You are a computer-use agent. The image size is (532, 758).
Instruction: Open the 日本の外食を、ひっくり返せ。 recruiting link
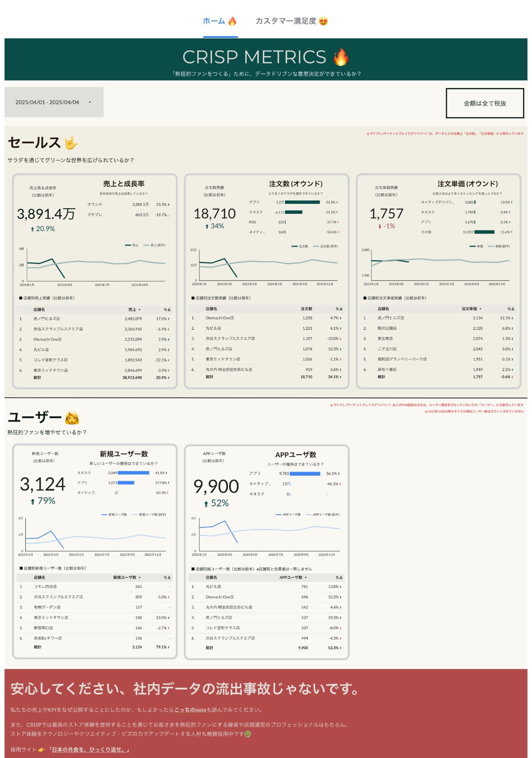click(x=89, y=749)
